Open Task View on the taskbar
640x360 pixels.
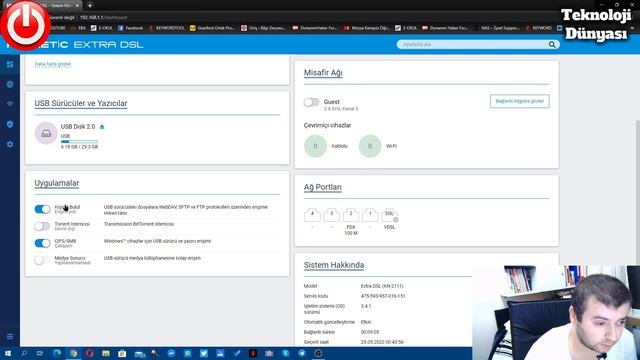[40, 353]
